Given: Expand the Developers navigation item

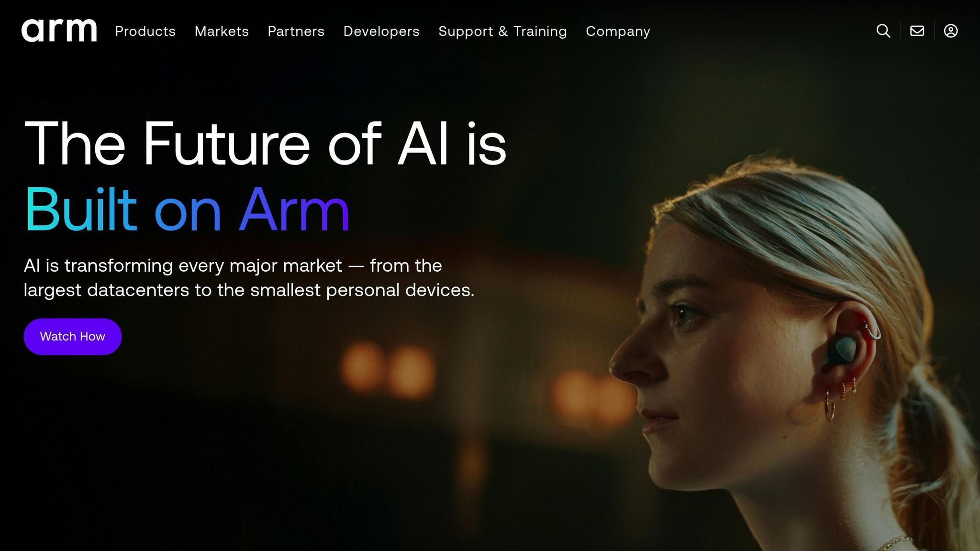Looking at the screenshot, I should [x=381, y=32].
